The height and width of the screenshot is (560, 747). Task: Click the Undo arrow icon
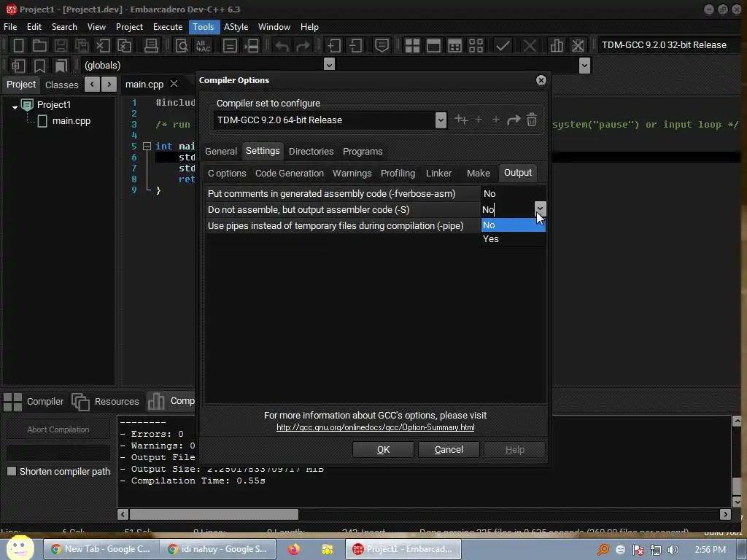pyautogui.click(x=282, y=46)
